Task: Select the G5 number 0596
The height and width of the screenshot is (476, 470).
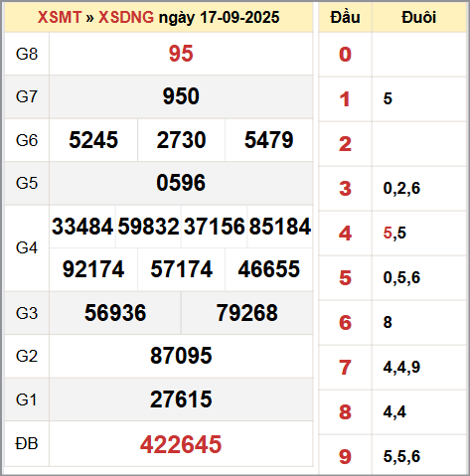Action: 181,183
